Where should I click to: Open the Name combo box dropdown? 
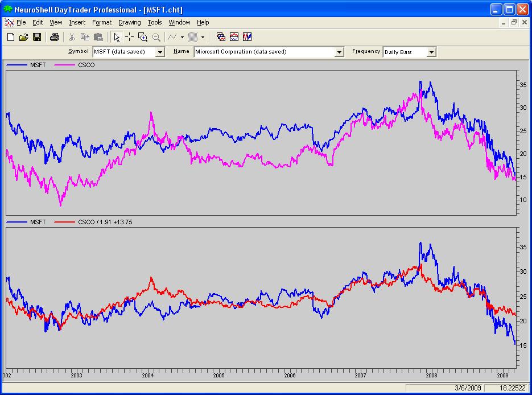(339, 52)
